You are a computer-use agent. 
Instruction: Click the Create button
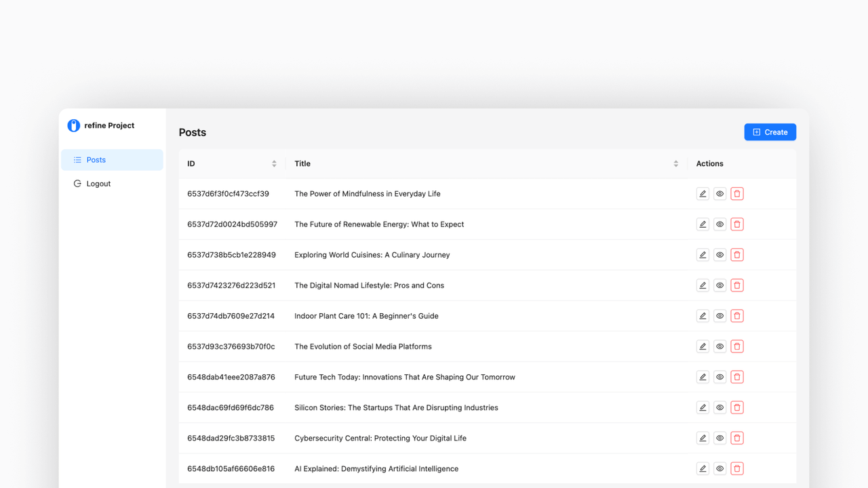[x=770, y=132]
